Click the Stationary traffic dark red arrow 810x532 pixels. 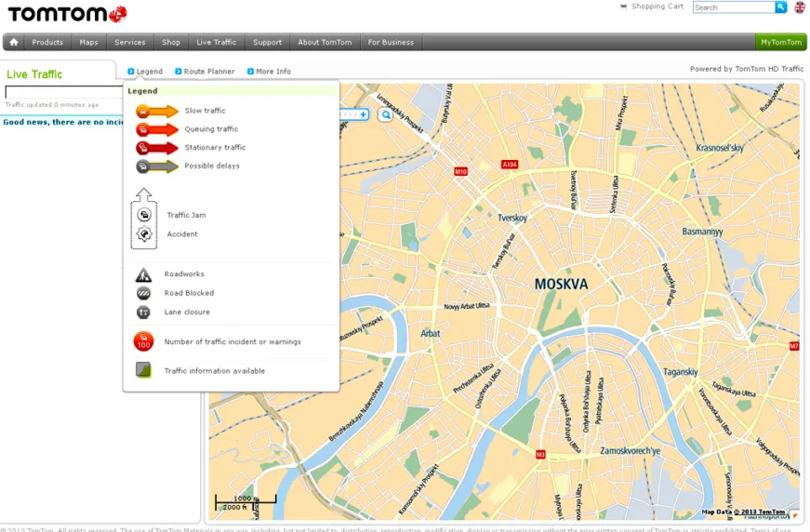[155, 148]
